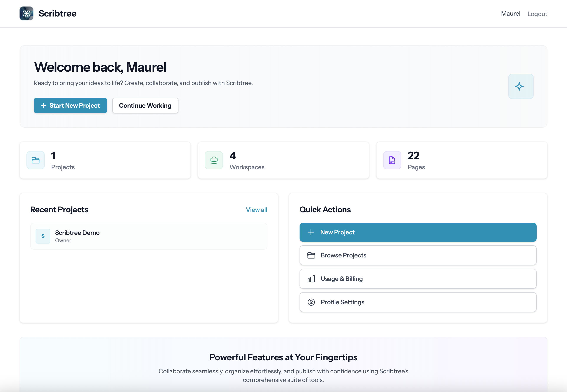Click the folder icon on the Projects stat card
567x392 pixels.
[35, 160]
